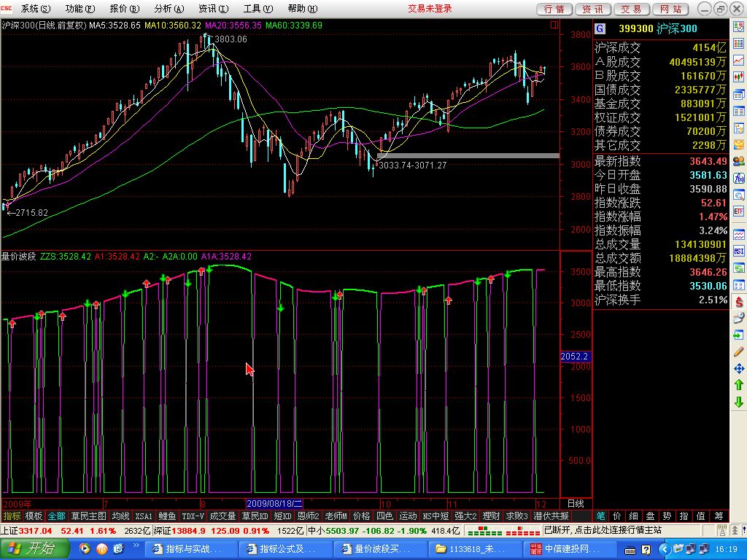Viewport: 747px width, 560px height.
Task: Select the 成交量 indicator tab
Action: (x=223, y=516)
